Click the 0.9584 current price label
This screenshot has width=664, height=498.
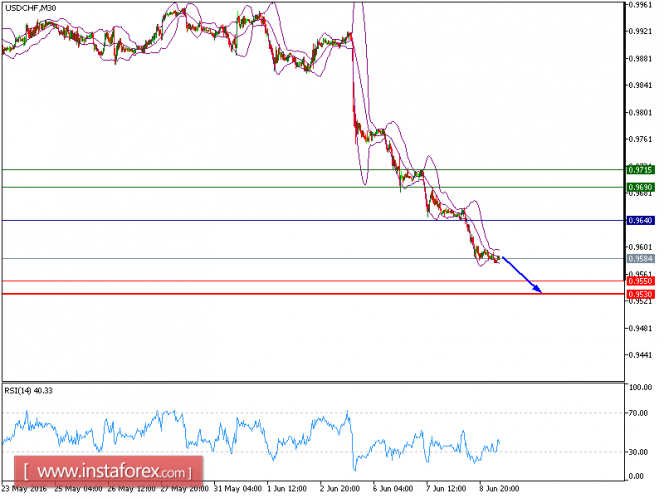640,259
